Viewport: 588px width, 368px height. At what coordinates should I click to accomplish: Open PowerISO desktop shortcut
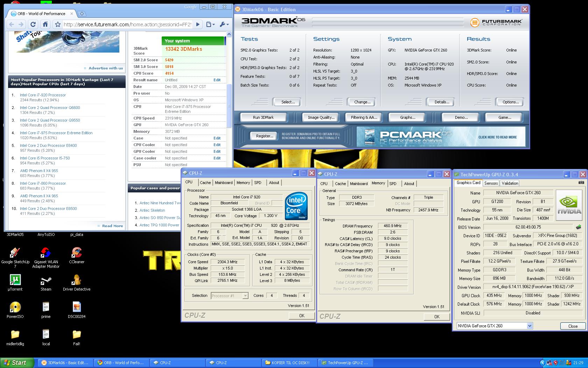(x=15, y=310)
